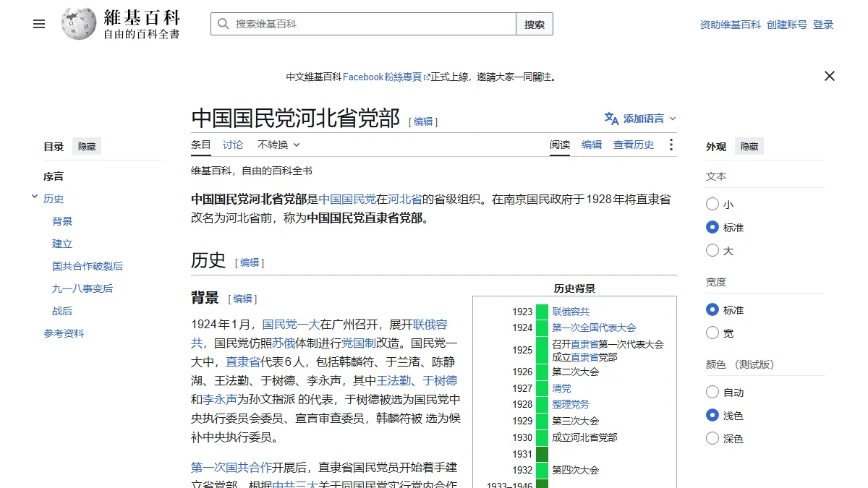Go to 建立 in contents

(62, 244)
